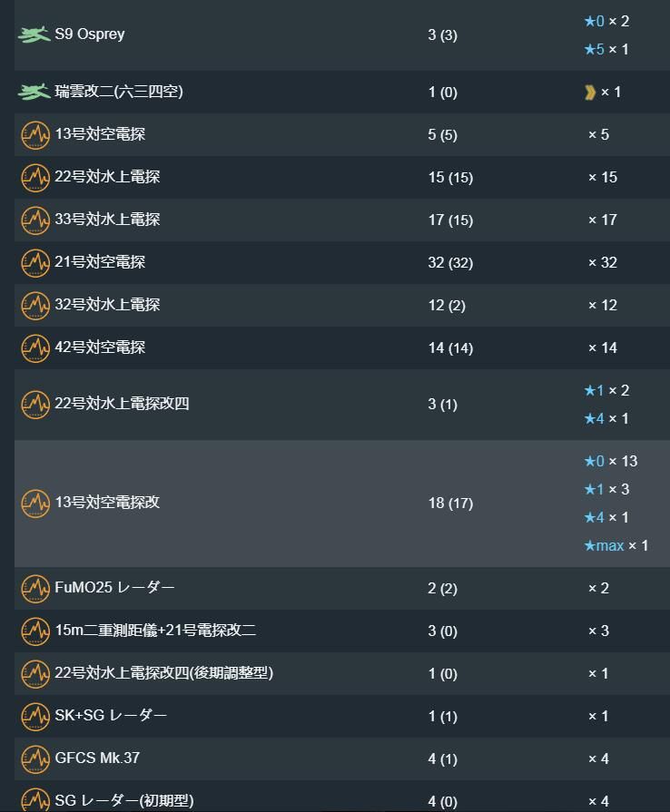Click 22号対水上電探改四(後期調整型) label
The width and height of the screenshot is (670, 812).
pos(163,673)
